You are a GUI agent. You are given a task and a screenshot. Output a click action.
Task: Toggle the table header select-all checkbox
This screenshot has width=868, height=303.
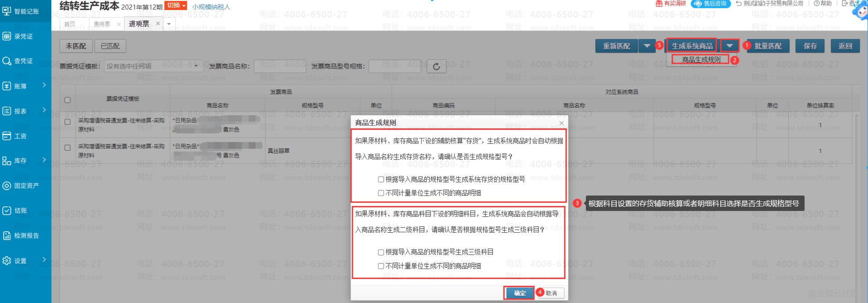68,100
